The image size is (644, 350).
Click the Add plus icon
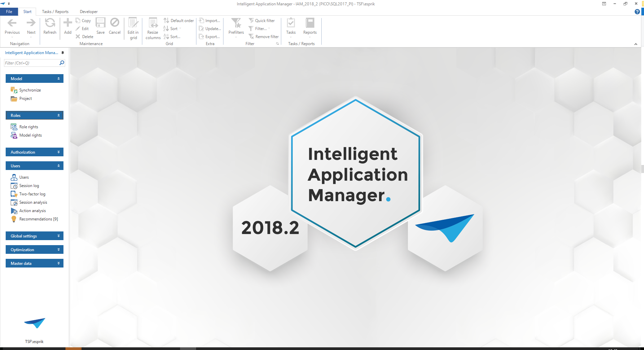(x=67, y=23)
